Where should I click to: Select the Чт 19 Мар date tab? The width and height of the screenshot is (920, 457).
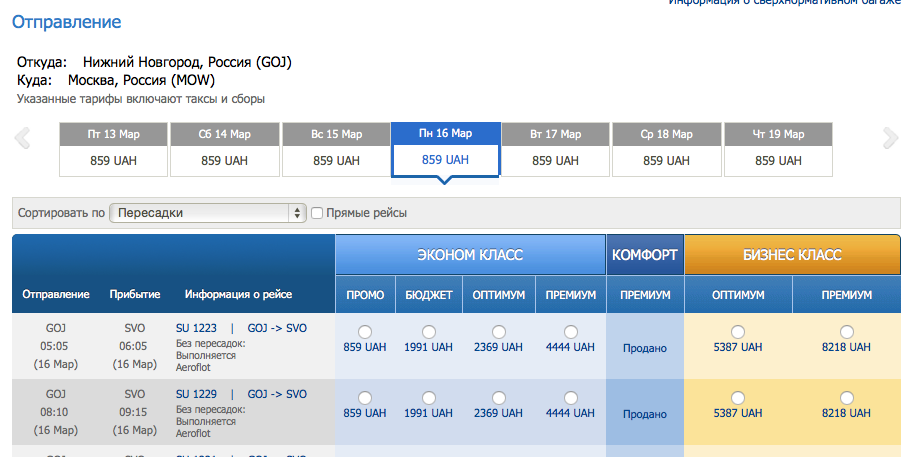point(779,150)
